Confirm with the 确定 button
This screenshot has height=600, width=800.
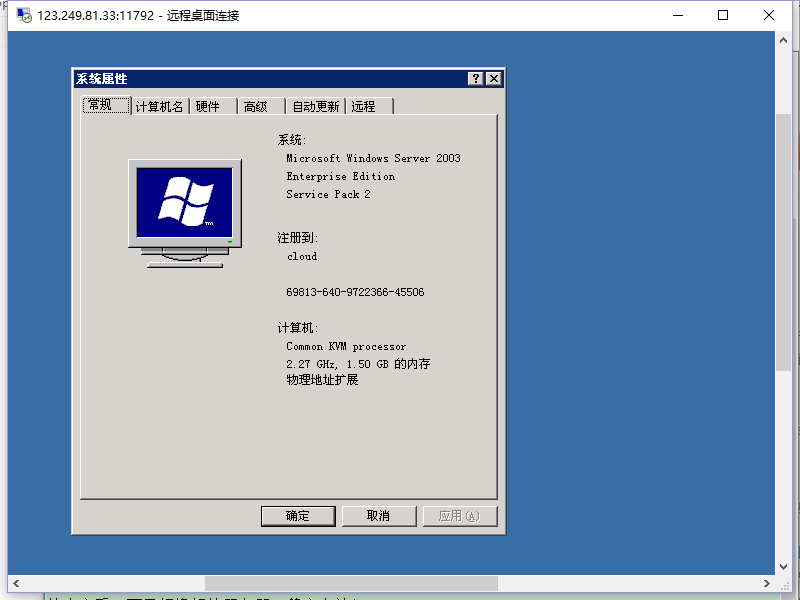click(298, 516)
